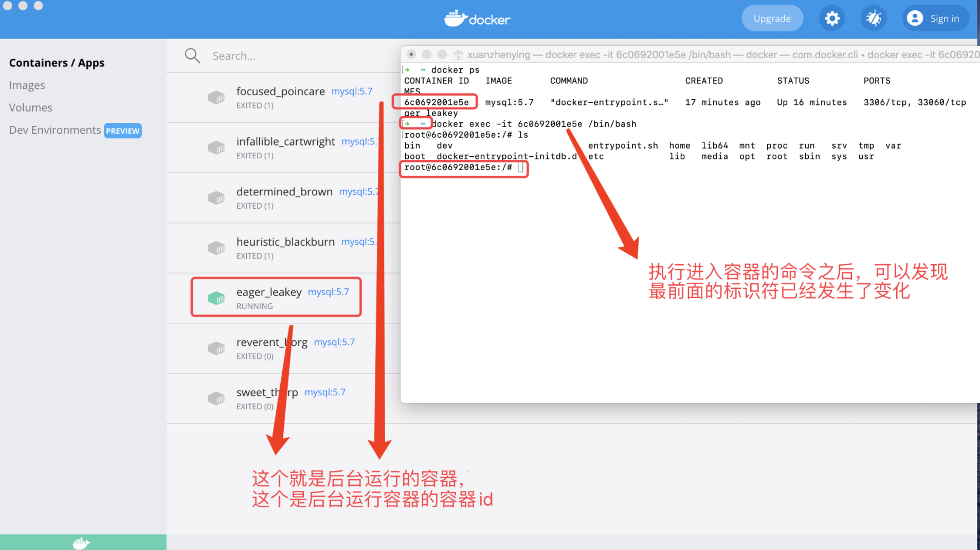This screenshot has height=550, width=980.
Task: Click 3306/tcp, 33060/tcp ports text
Action: 914,102
